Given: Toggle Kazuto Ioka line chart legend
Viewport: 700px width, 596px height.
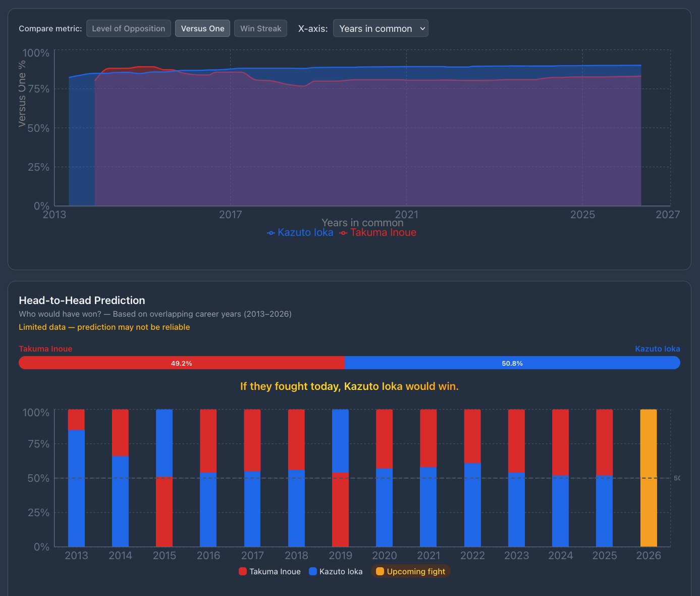Looking at the screenshot, I should click(300, 232).
